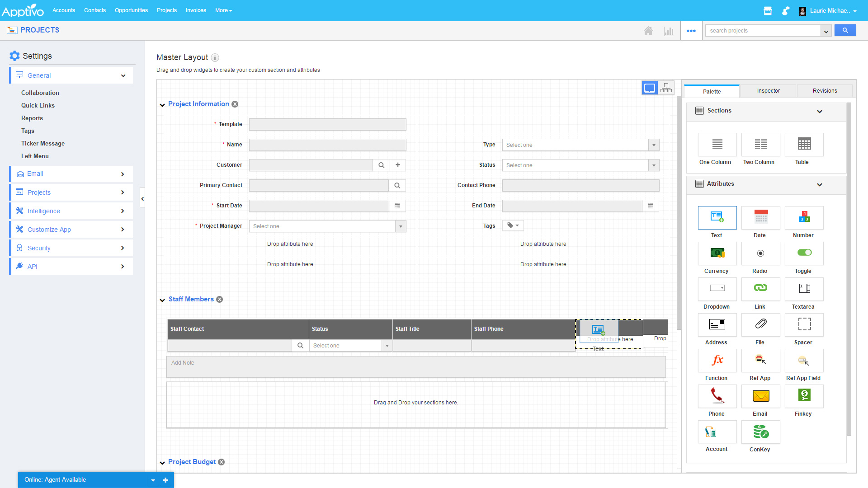This screenshot has height=488, width=868.
Task: Collapse the Staff Members section
Action: pyautogui.click(x=162, y=300)
